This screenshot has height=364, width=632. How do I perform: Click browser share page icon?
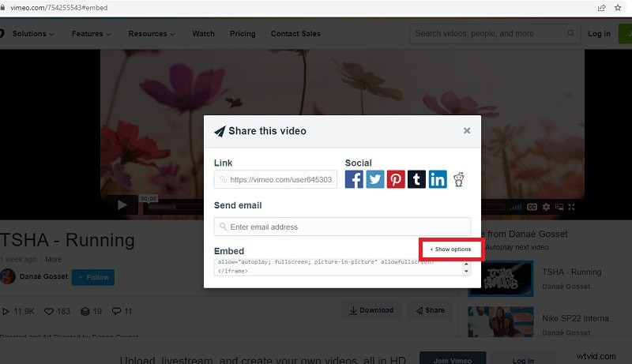tap(601, 8)
